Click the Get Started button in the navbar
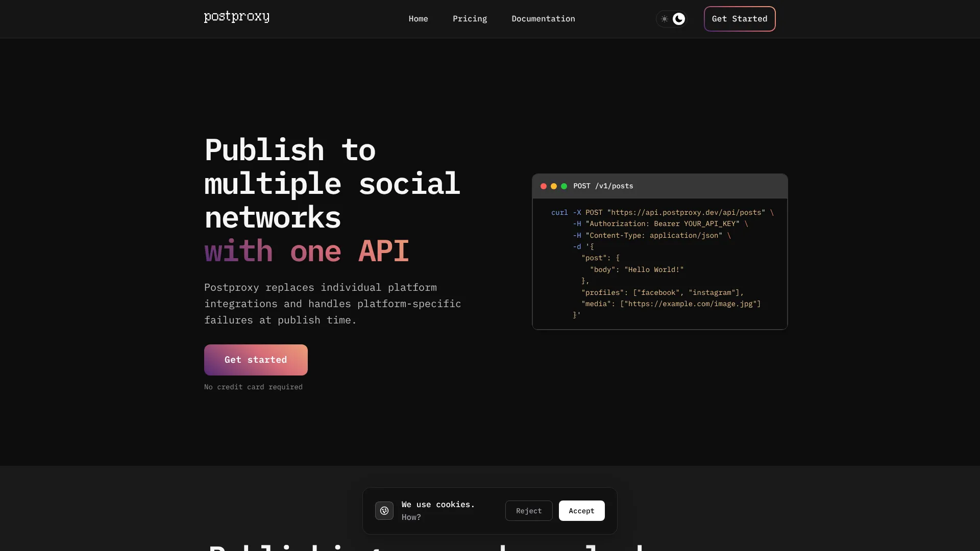Viewport: 980px width, 551px height. [x=739, y=19]
